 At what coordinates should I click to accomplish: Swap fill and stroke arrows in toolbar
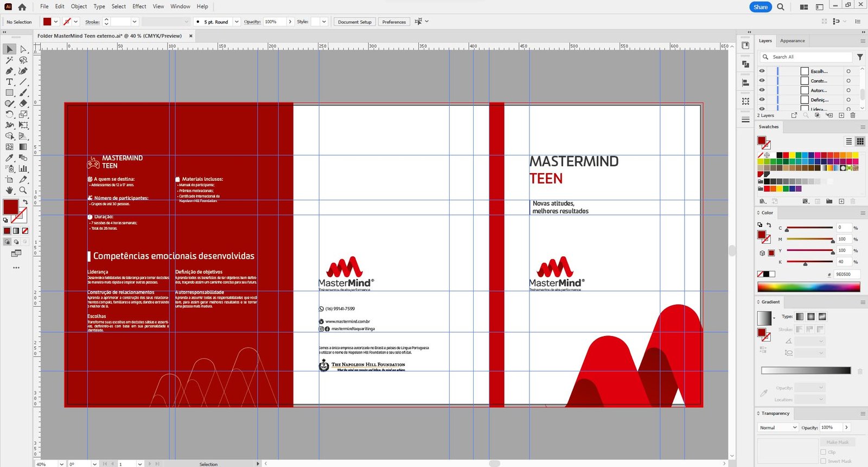25,202
